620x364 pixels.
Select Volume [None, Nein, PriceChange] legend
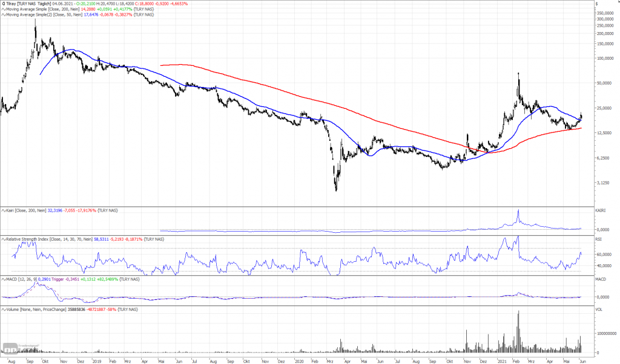click(36, 310)
